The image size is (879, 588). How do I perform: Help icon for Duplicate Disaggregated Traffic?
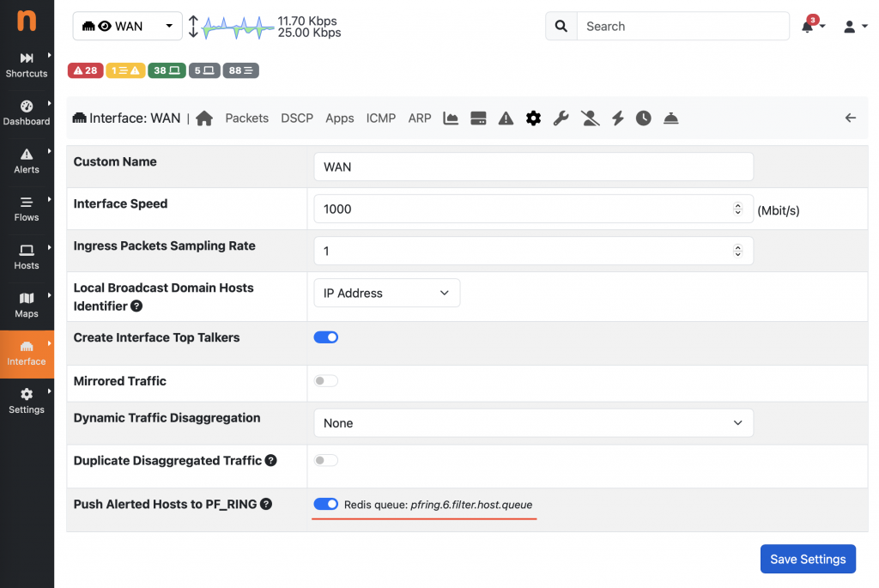point(270,460)
